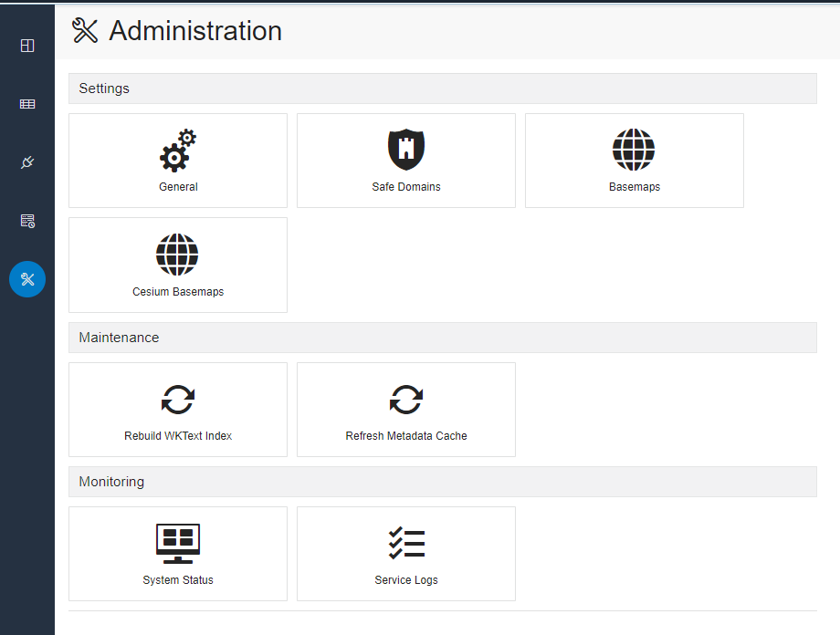Click the Maintenance section header
The image size is (840, 635).
pos(443,338)
